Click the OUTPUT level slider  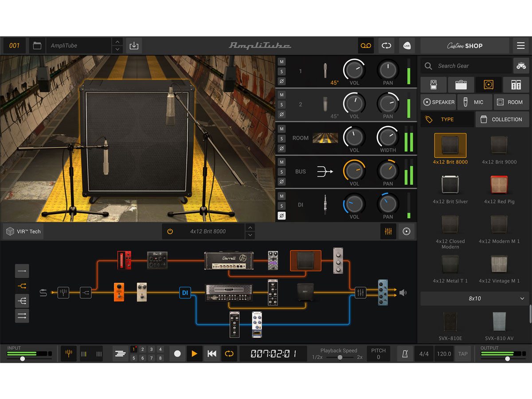click(503, 358)
